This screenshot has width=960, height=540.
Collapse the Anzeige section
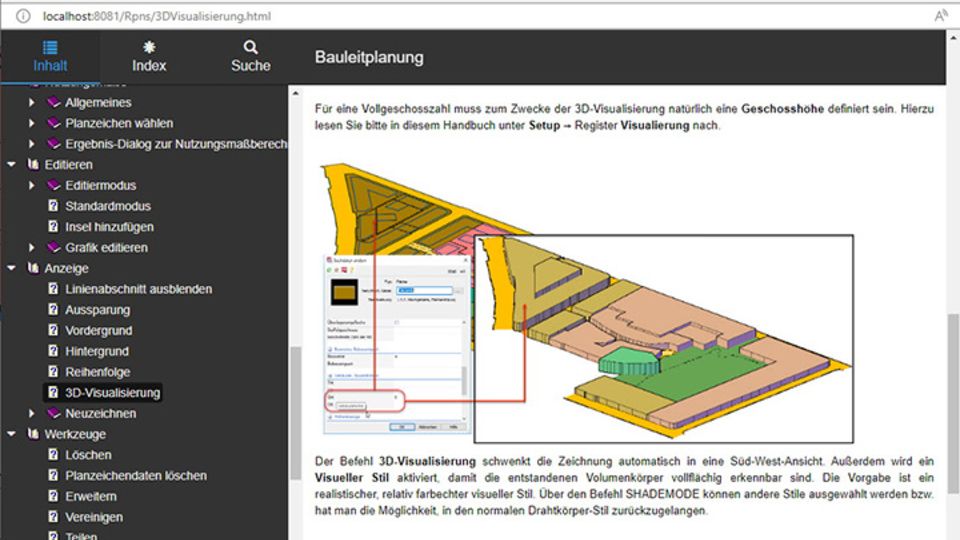pyautogui.click(x=11, y=268)
